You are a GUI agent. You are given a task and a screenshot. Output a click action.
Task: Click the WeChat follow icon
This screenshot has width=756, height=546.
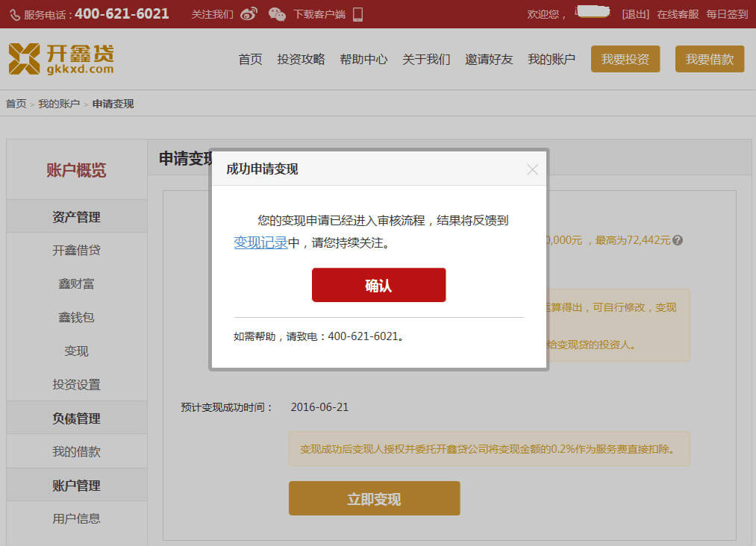[277, 14]
